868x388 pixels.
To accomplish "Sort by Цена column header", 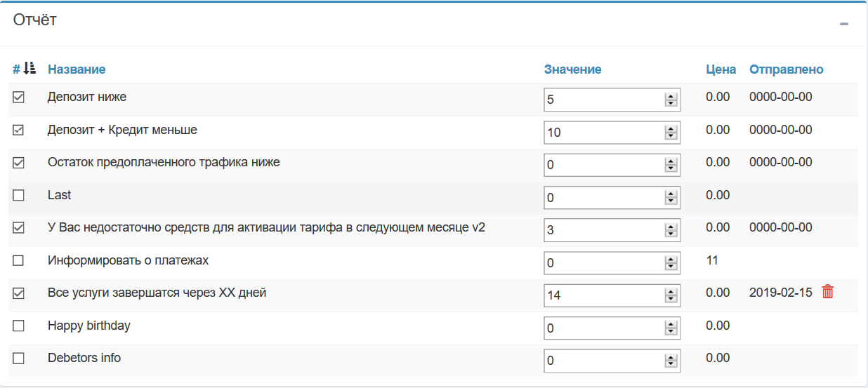I will (721, 69).
